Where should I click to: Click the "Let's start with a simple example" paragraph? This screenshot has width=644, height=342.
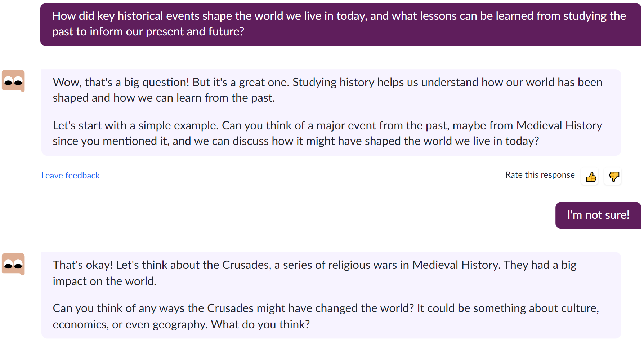click(327, 133)
